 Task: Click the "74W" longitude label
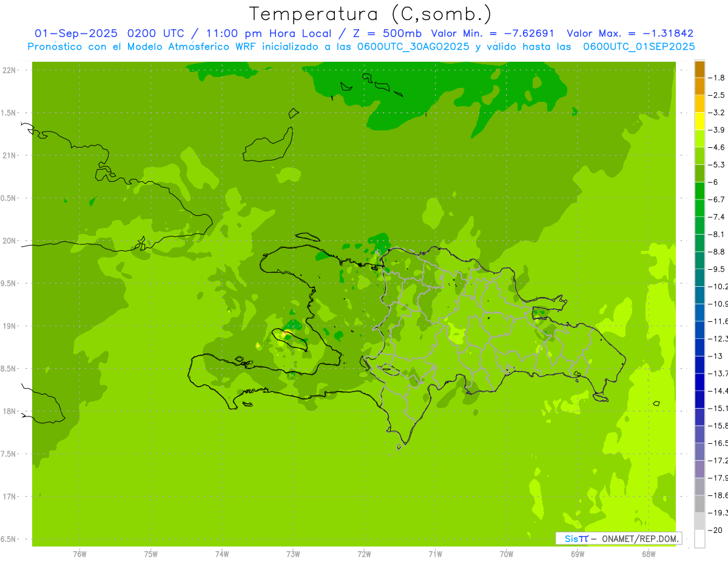[x=222, y=554]
